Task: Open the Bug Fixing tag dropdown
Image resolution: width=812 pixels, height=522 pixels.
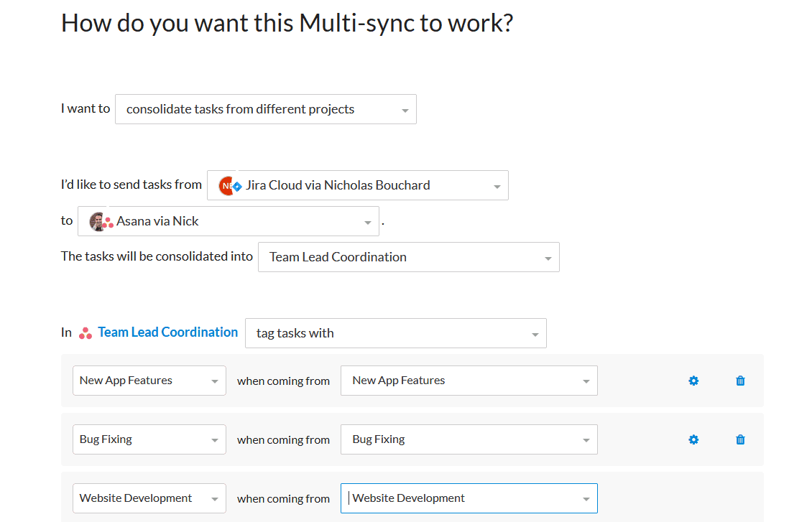Action: 149,439
